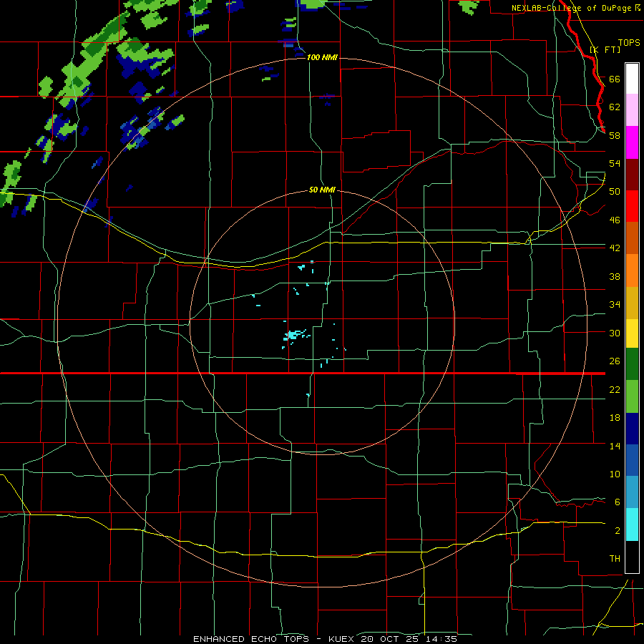Click the dark green legend swatch

point(632,364)
